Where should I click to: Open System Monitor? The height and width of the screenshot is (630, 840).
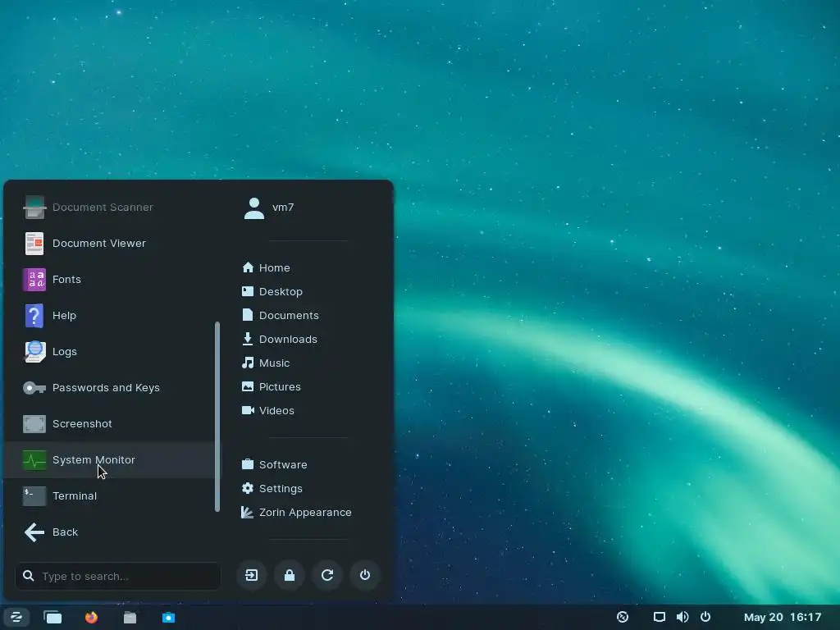[x=111, y=460]
